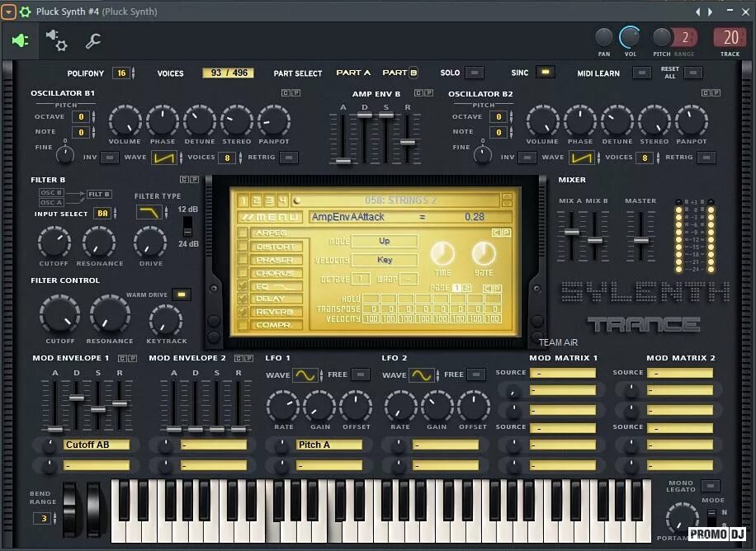Click the LFO 1 RATE knob
Image resolution: width=756 pixels, height=551 pixels.
[284, 407]
